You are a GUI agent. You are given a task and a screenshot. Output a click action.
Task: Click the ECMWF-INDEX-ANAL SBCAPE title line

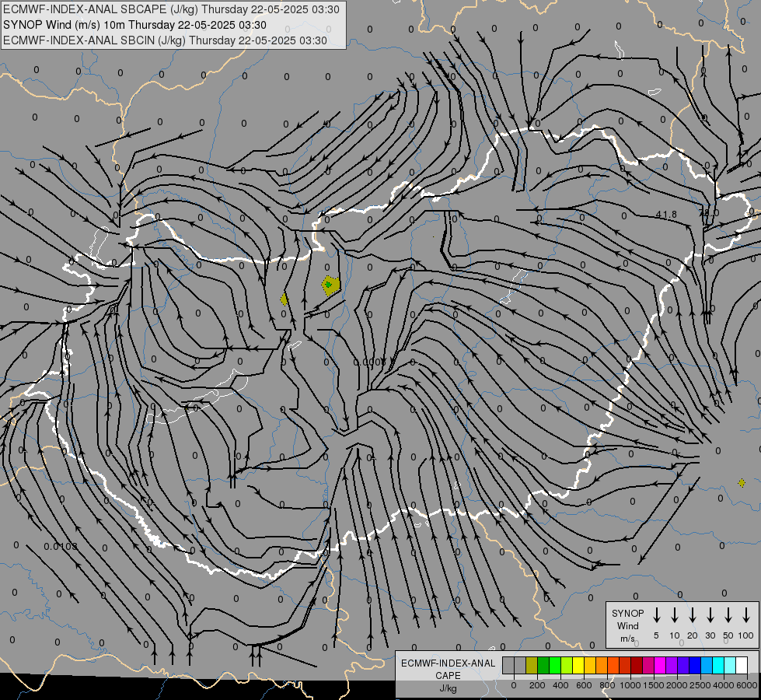pyautogui.click(x=171, y=9)
